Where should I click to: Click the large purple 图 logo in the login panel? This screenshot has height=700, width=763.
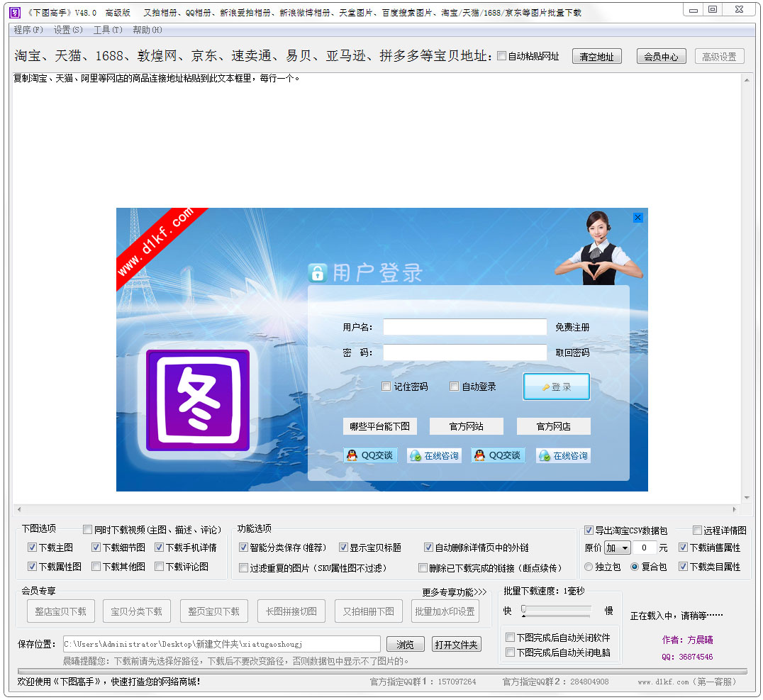point(198,400)
